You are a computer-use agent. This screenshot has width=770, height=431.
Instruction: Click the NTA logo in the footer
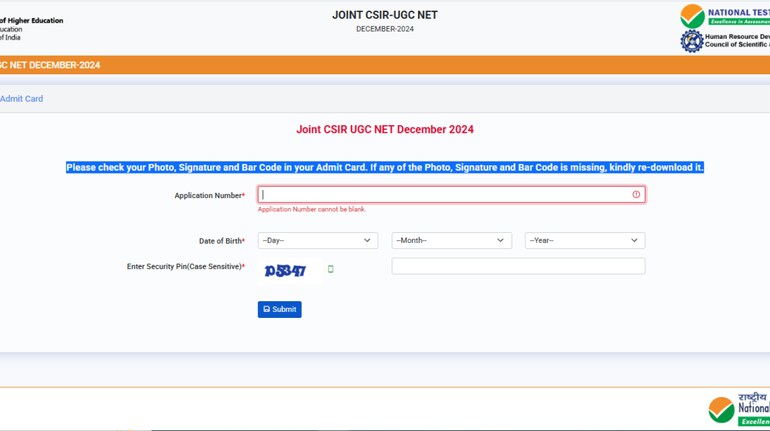pos(721,409)
